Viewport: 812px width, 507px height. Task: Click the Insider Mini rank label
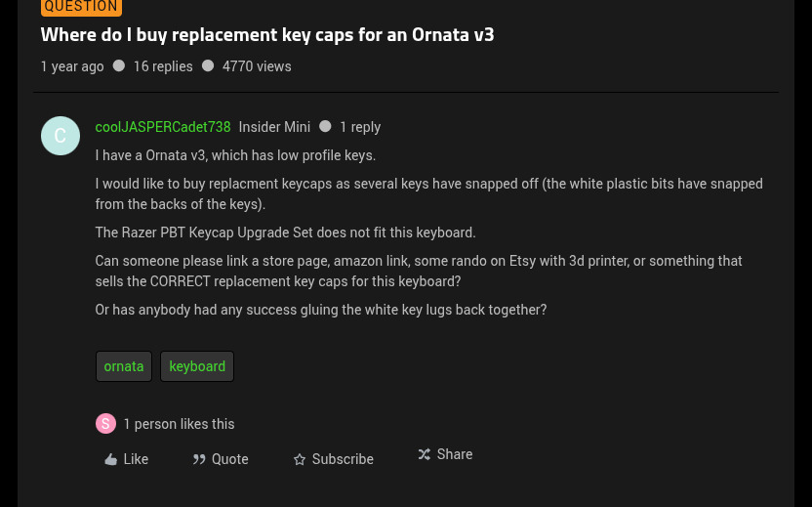[x=274, y=127]
